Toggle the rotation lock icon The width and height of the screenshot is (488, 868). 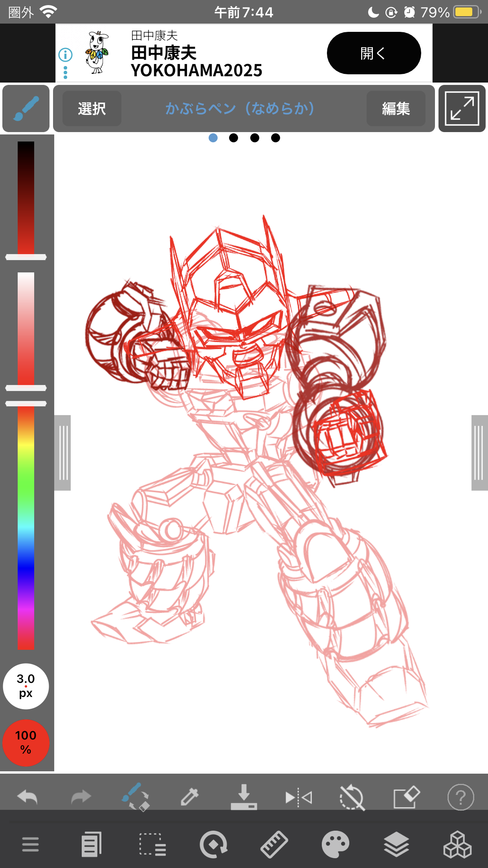pyautogui.click(x=352, y=797)
